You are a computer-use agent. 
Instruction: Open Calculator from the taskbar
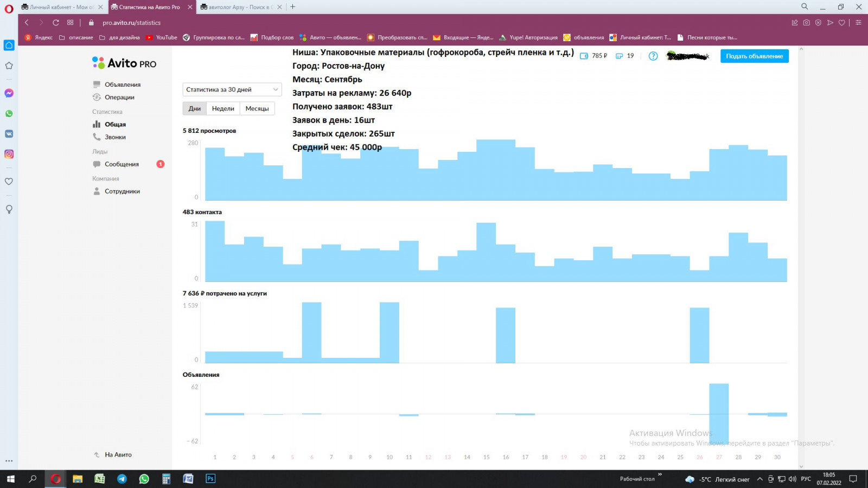pyautogui.click(x=166, y=479)
